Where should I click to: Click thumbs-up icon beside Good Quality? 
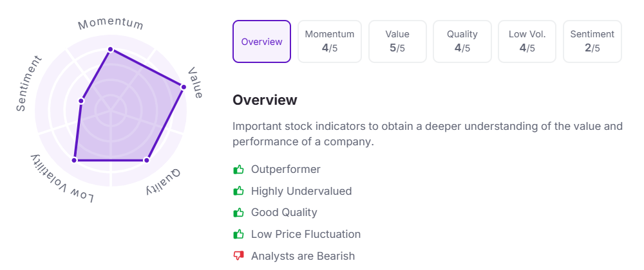click(239, 213)
